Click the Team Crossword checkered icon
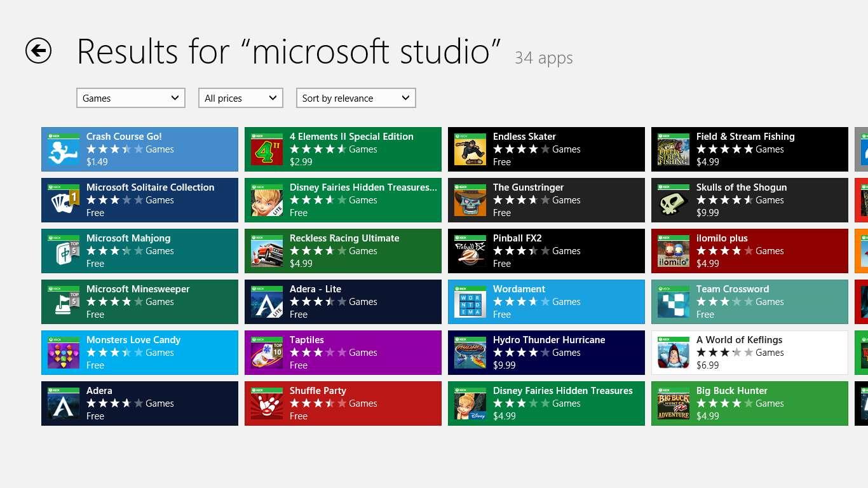This screenshot has height=488, width=868. pyautogui.click(x=674, y=302)
